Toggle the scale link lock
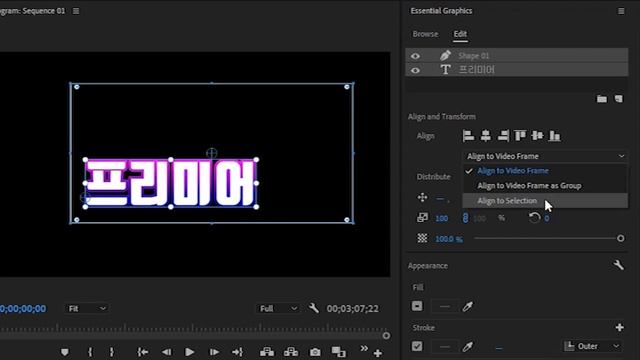The width and height of the screenshot is (640, 360). pyautogui.click(x=465, y=218)
